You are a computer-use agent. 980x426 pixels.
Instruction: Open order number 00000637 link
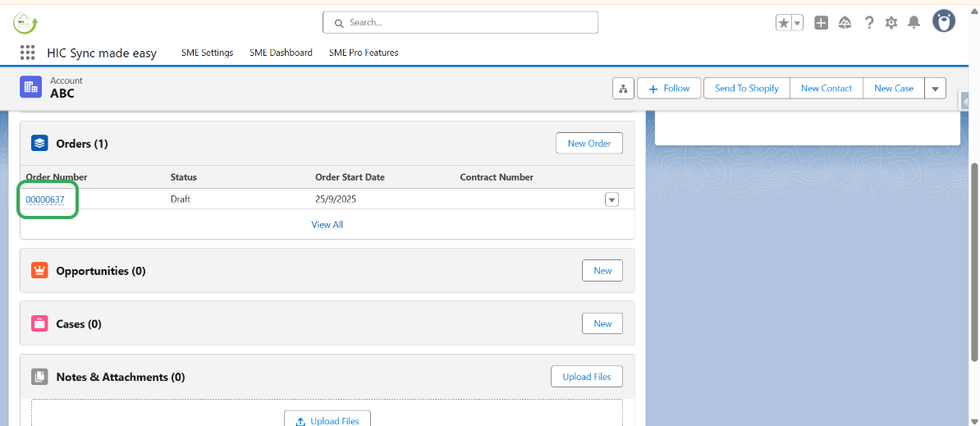pyautogui.click(x=45, y=199)
